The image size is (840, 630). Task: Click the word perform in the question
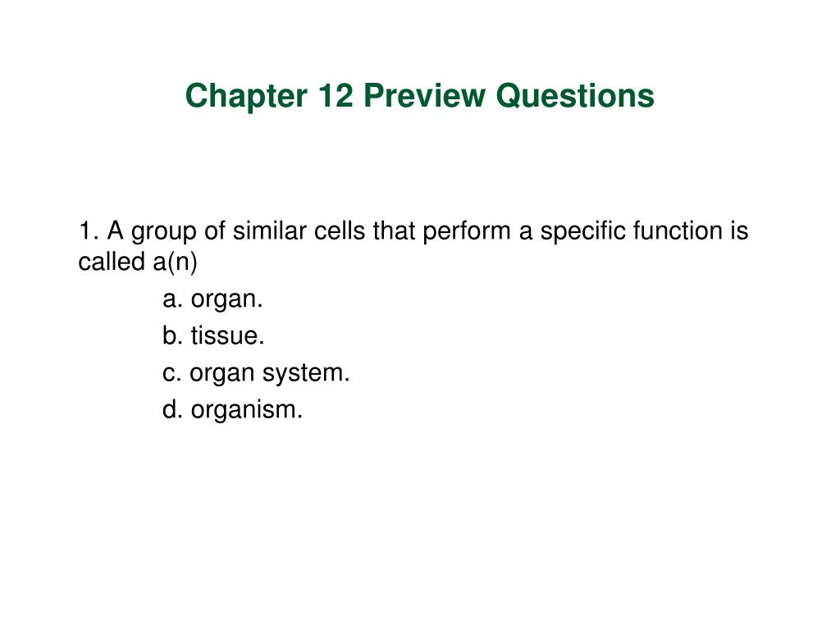[x=467, y=232]
